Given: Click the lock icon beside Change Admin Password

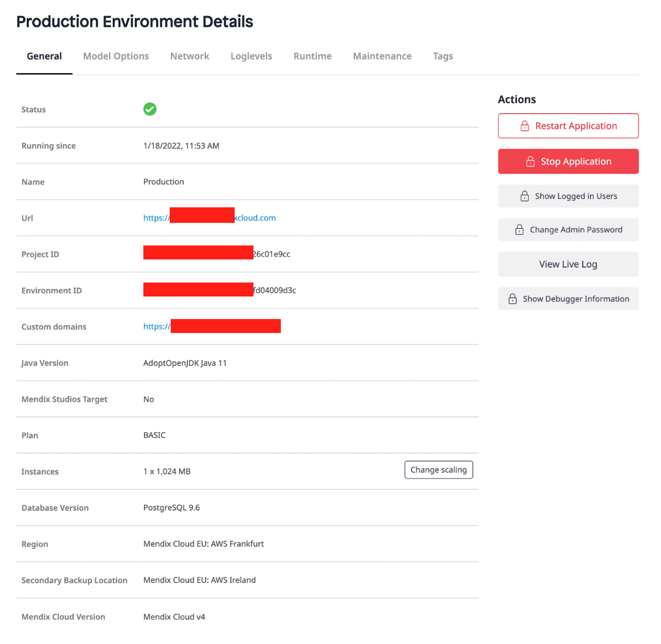Looking at the screenshot, I should (x=519, y=229).
